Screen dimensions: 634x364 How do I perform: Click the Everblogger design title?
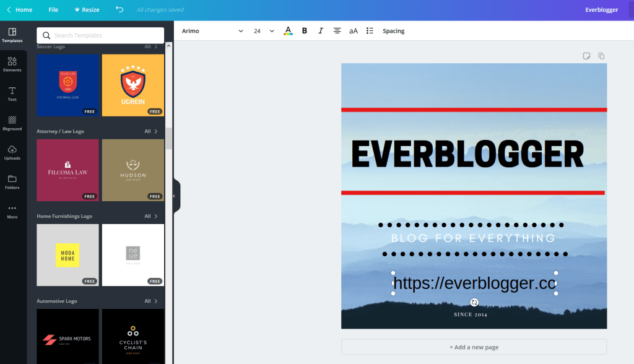click(601, 10)
